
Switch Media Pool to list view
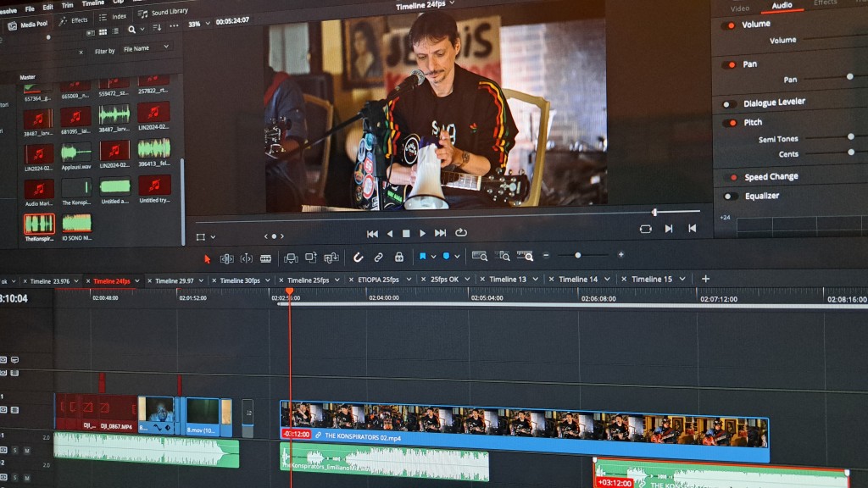(115, 31)
